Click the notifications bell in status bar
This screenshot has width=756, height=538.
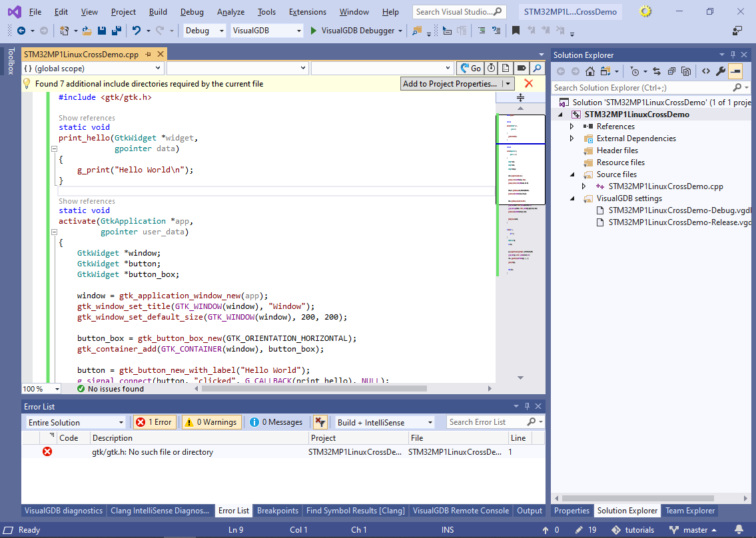(739, 529)
